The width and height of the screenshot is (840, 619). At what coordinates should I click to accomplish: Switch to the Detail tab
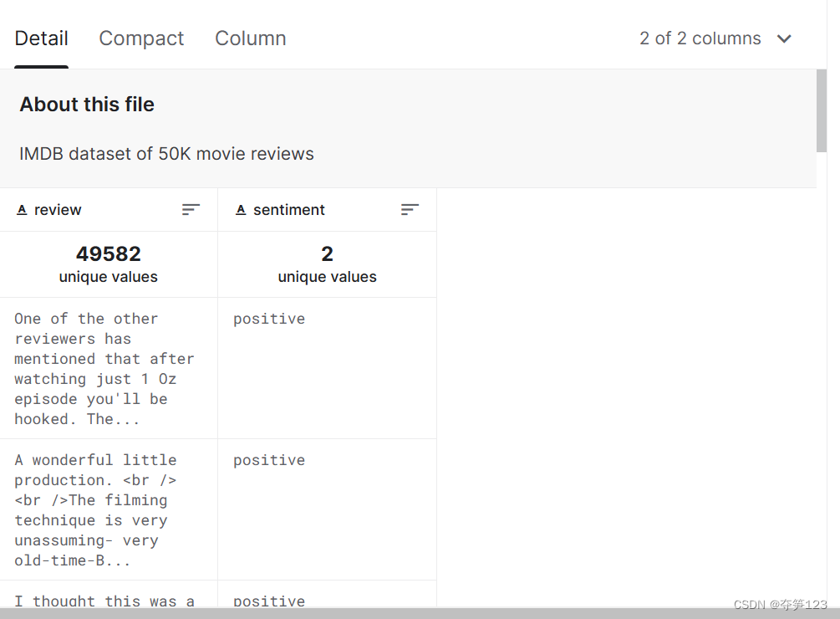click(42, 38)
